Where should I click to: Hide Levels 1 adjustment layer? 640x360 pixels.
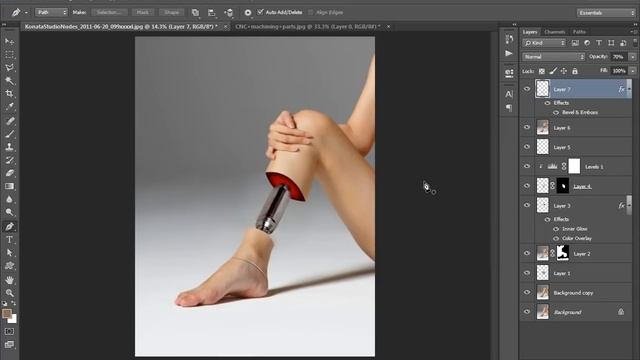[527, 166]
